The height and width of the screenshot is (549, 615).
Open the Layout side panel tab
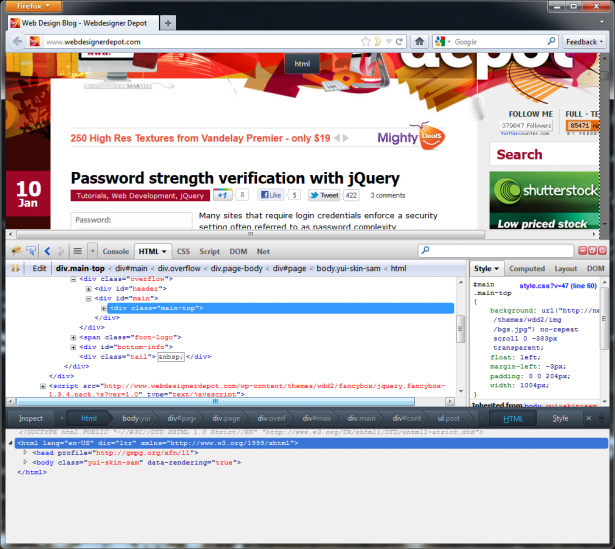[566, 269]
